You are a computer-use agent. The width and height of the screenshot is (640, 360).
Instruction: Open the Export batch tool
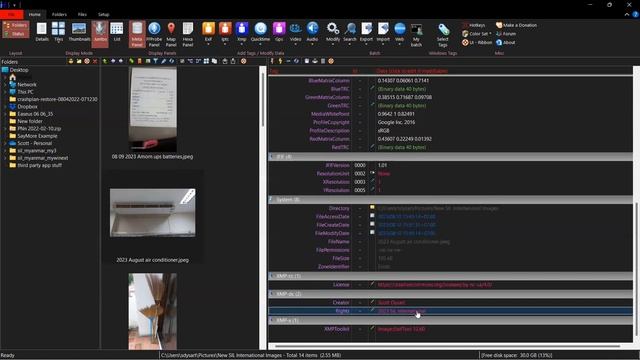click(366, 33)
